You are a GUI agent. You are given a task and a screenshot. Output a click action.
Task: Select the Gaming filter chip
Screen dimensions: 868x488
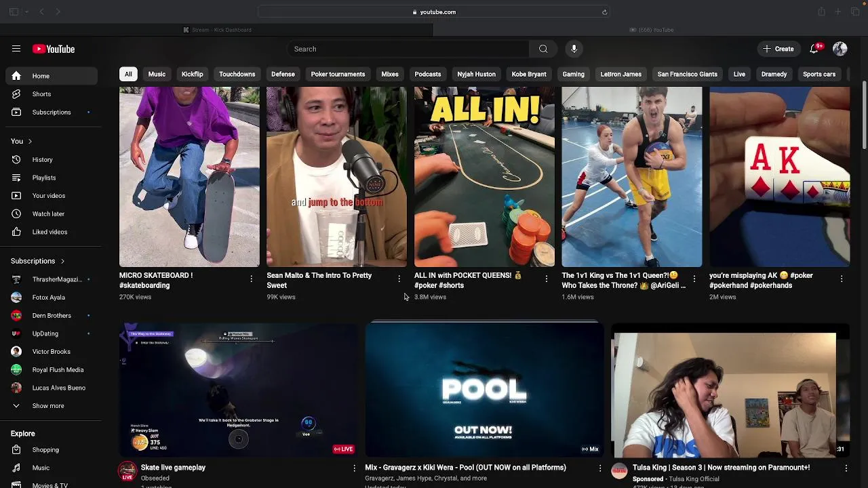(x=573, y=74)
